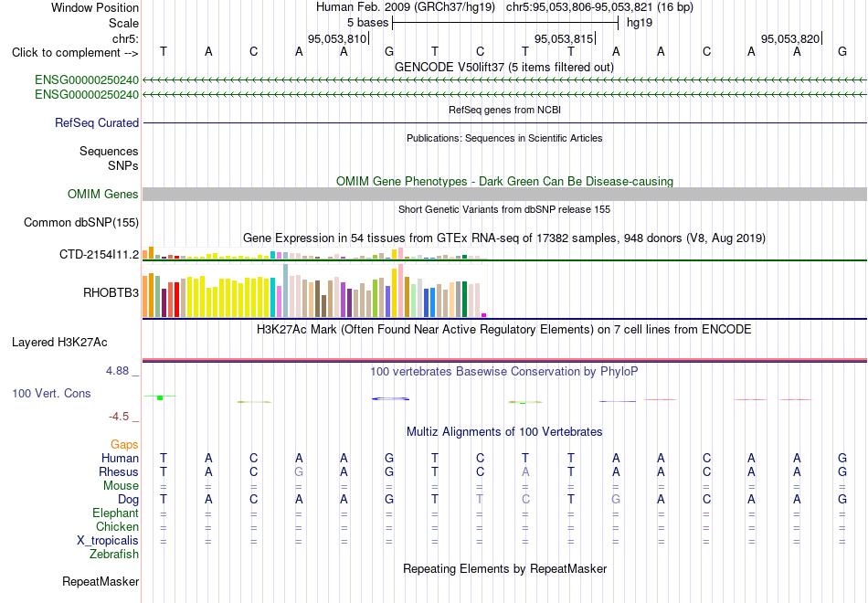Image resolution: width=868 pixels, height=603 pixels.
Task: Select the Chicken species row label
Action: coord(117,526)
